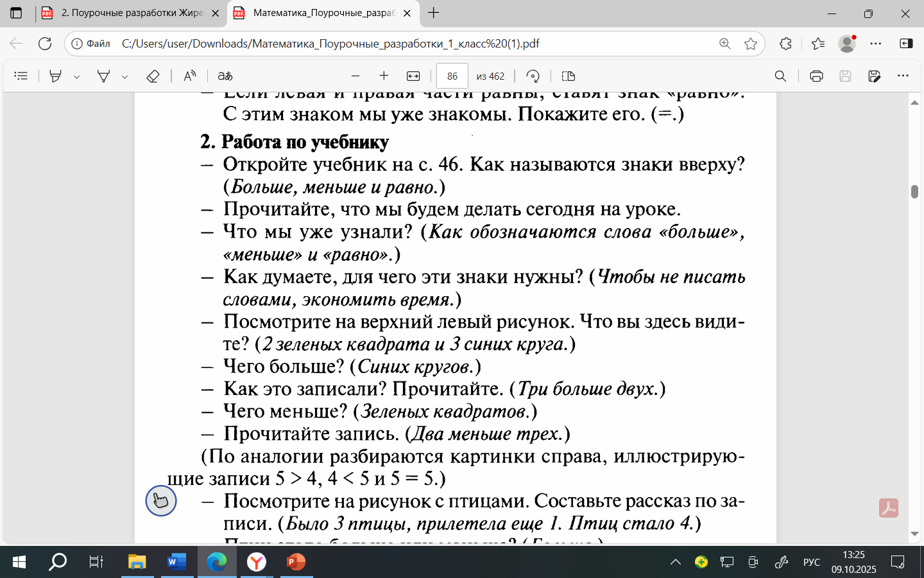
Task: Select the eraser tool
Action: [x=153, y=76]
